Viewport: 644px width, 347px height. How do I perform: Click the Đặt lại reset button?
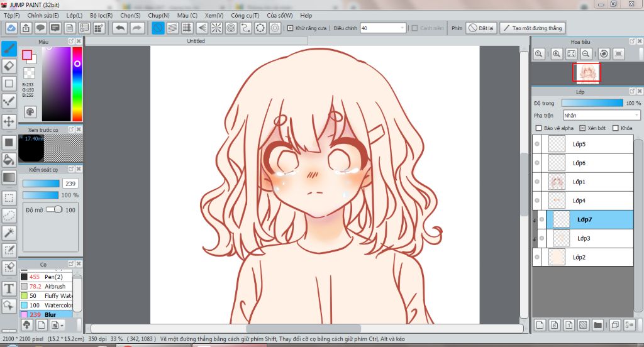tap(481, 28)
